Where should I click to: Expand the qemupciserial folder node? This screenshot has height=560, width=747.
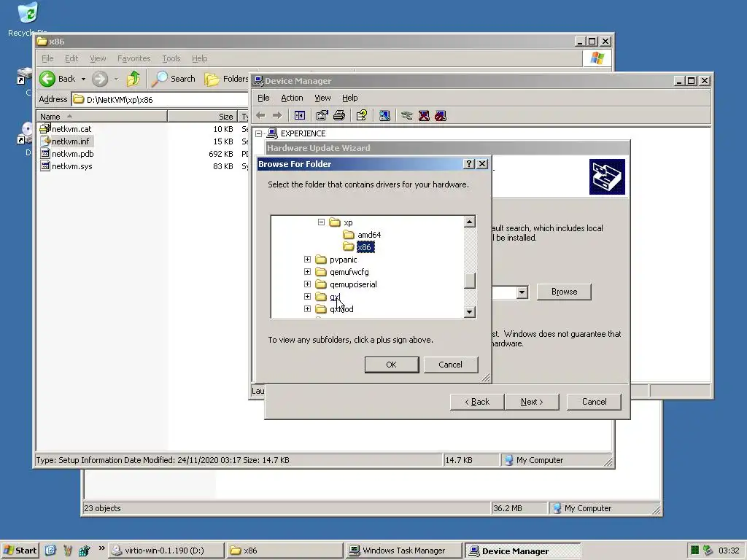point(307,284)
